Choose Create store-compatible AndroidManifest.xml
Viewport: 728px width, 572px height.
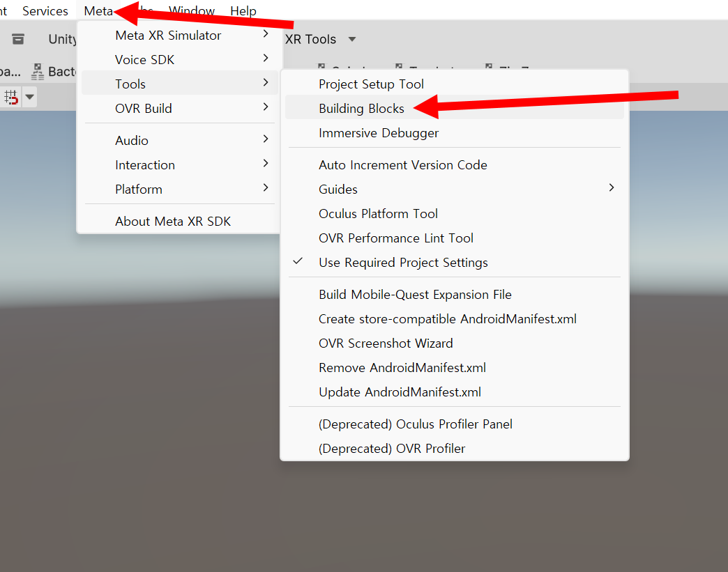pos(455,319)
